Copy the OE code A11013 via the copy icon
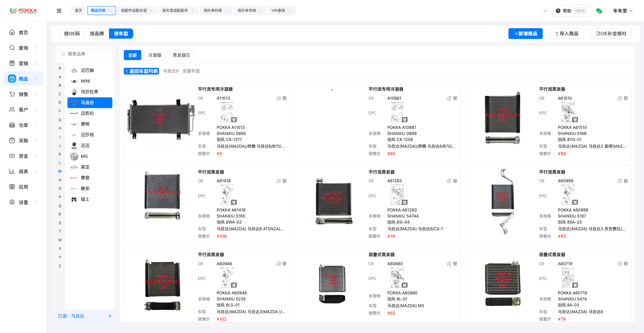The height and width of the screenshot is (333, 644). point(278,98)
